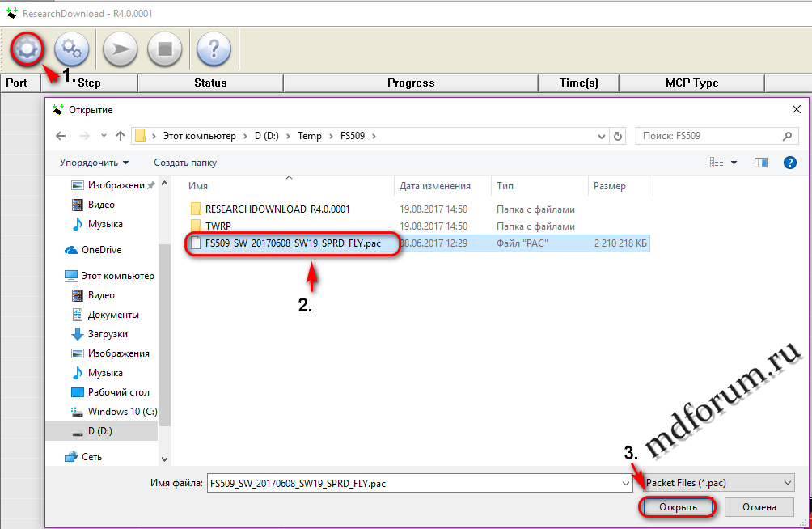This screenshot has height=529, width=812.
Task: Click the search magnifier icon
Action: click(x=787, y=136)
